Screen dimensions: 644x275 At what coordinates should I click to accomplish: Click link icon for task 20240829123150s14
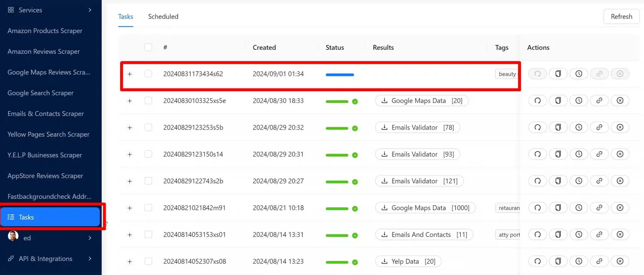coord(599,154)
